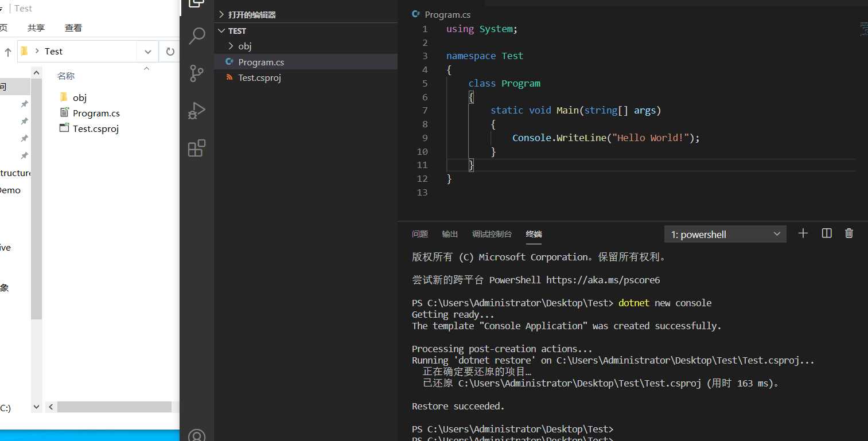The width and height of the screenshot is (868, 441).
Task: Open the 共享 ribbon tab in File Explorer
Action: click(36, 28)
